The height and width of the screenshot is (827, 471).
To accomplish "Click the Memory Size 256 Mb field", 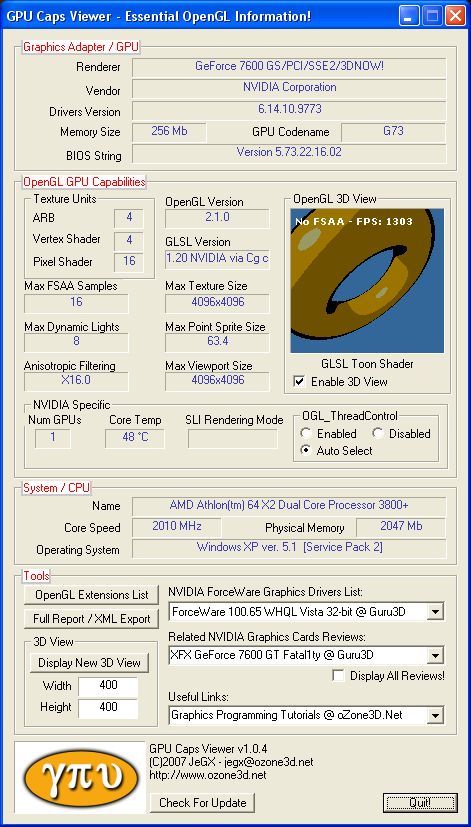I will (x=169, y=132).
